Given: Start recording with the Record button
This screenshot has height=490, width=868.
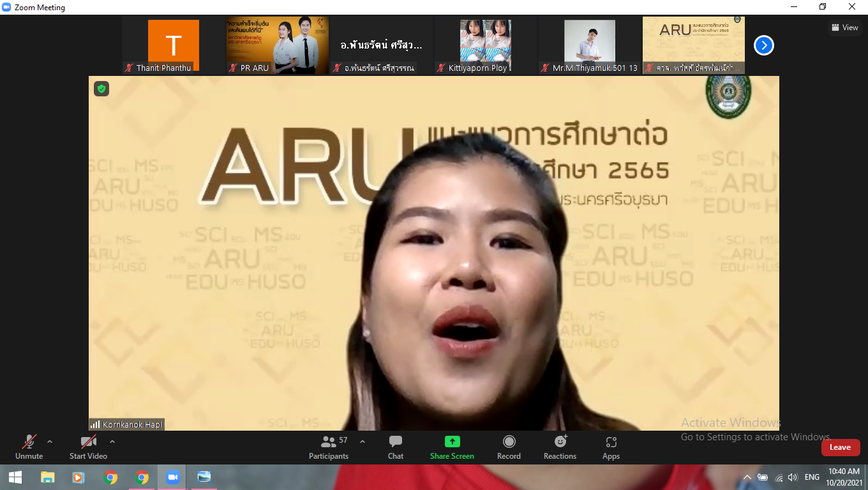Looking at the screenshot, I should (509, 447).
